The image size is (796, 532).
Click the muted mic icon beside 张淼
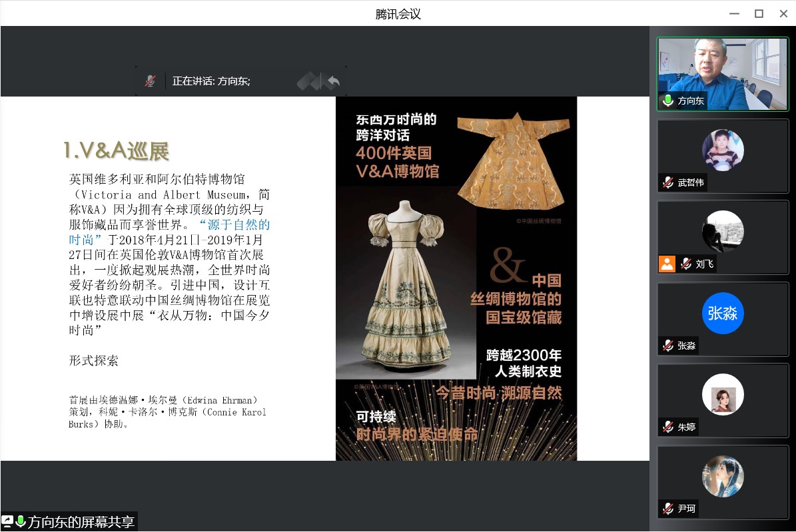click(x=667, y=346)
